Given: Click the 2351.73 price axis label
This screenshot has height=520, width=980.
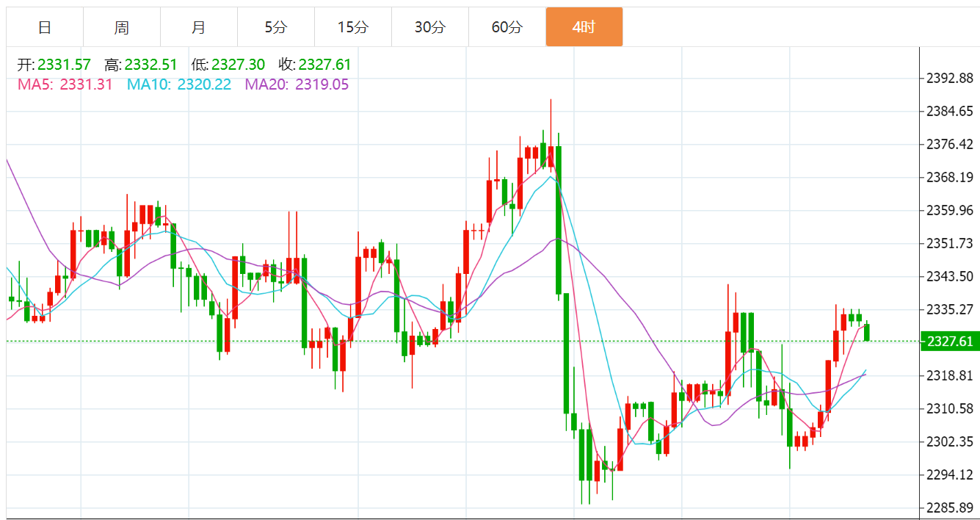Looking at the screenshot, I should [950, 244].
